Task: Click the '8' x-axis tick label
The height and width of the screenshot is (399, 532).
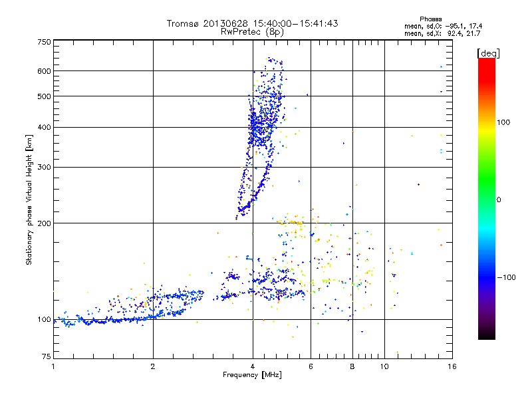Action: (x=352, y=366)
